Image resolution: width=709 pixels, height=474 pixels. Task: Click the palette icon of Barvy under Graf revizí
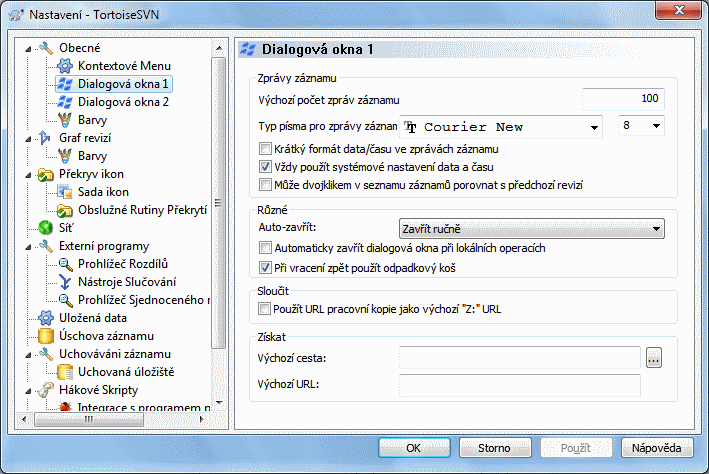(65, 156)
